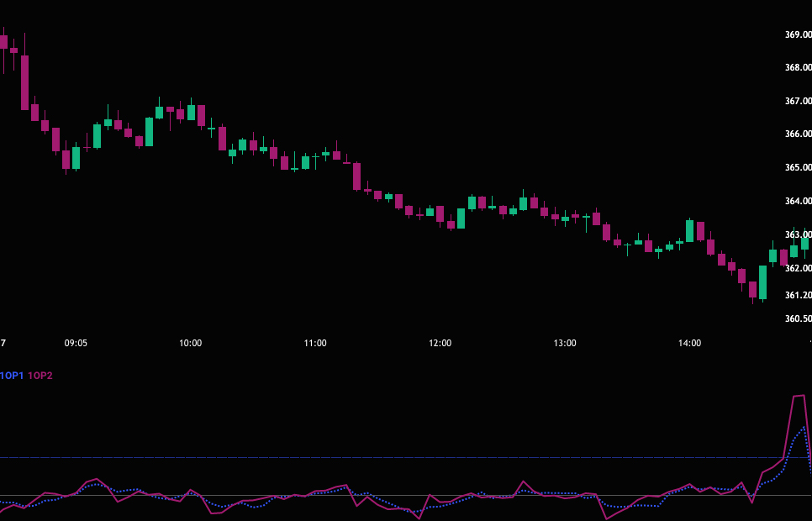
Task: Click the magenta indicator spike peak
Action: tap(799, 396)
